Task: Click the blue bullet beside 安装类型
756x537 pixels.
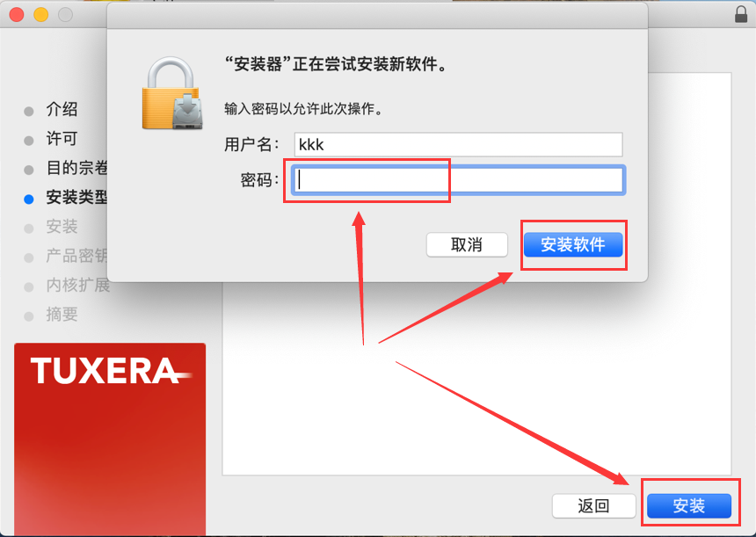Action: coord(29,200)
